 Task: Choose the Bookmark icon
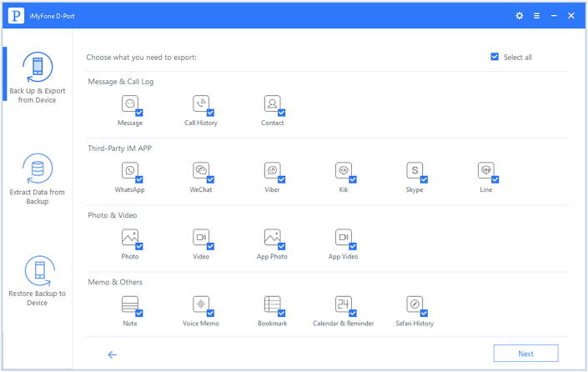tap(272, 304)
